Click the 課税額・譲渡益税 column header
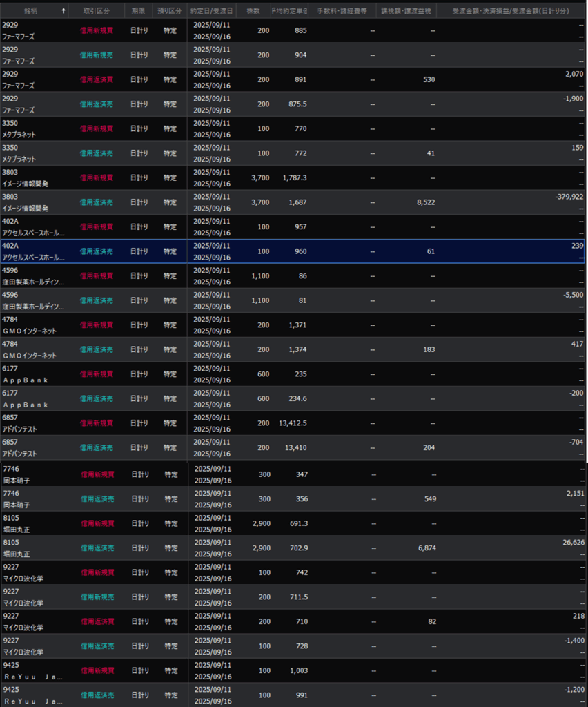This screenshot has width=588, height=707. click(x=406, y=11)
